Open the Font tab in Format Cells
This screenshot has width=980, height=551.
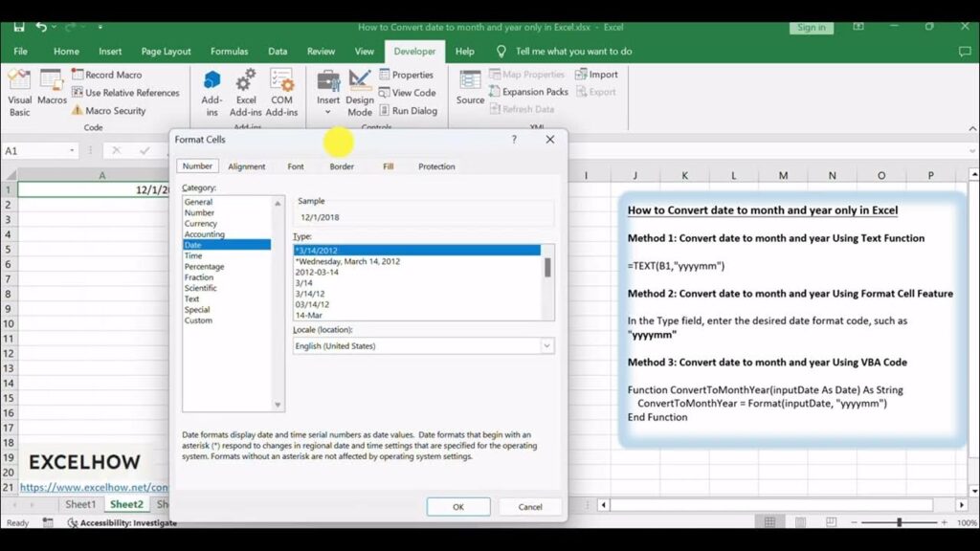[x=296, y=166]
